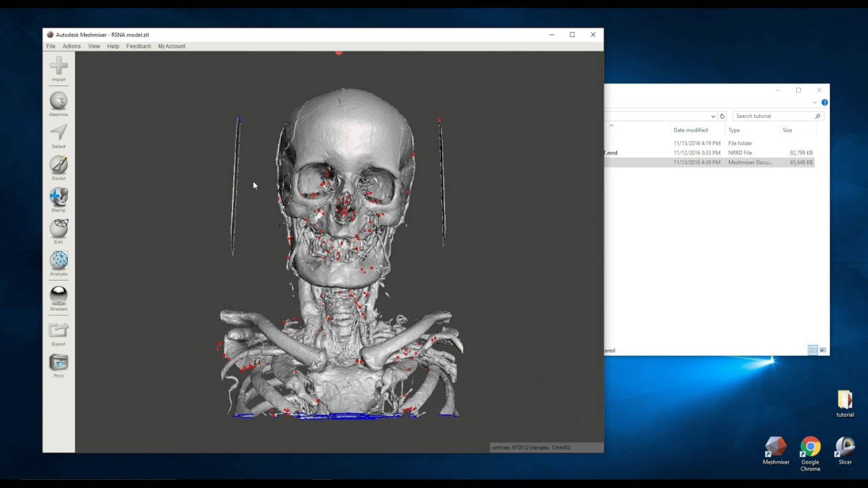This screenshot has height=488, width=868.
Task: Click the 65,648 KB size value
Action: tap(801, 163)
